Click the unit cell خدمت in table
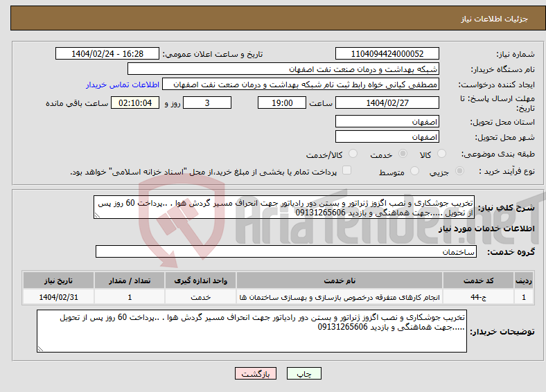The image size is (546, 392). 200,297
